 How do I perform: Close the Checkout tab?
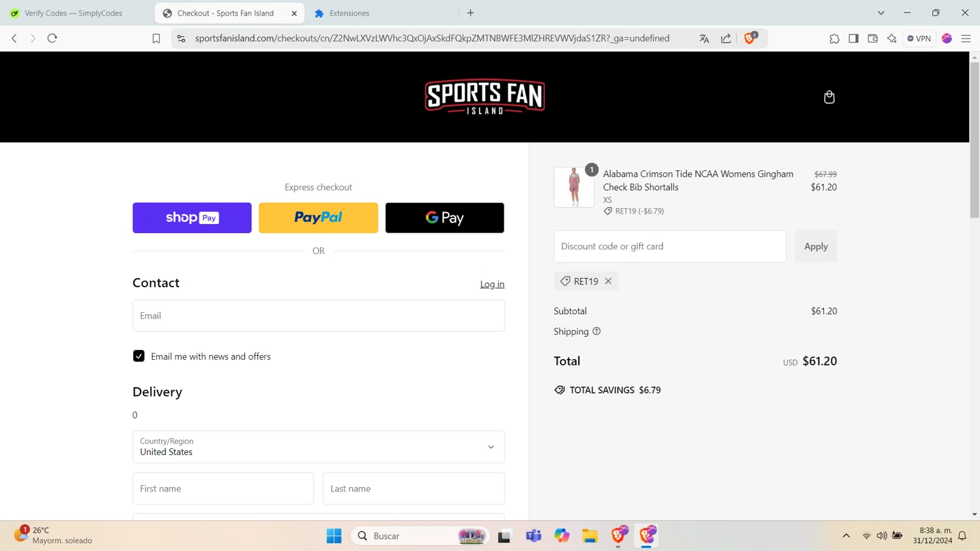pyautogui.click(x=294, y=13)
